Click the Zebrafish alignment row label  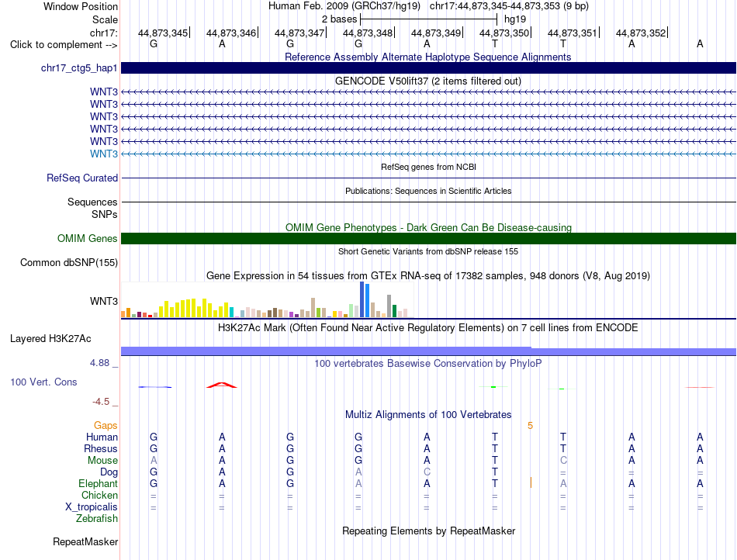pos(97,519)
